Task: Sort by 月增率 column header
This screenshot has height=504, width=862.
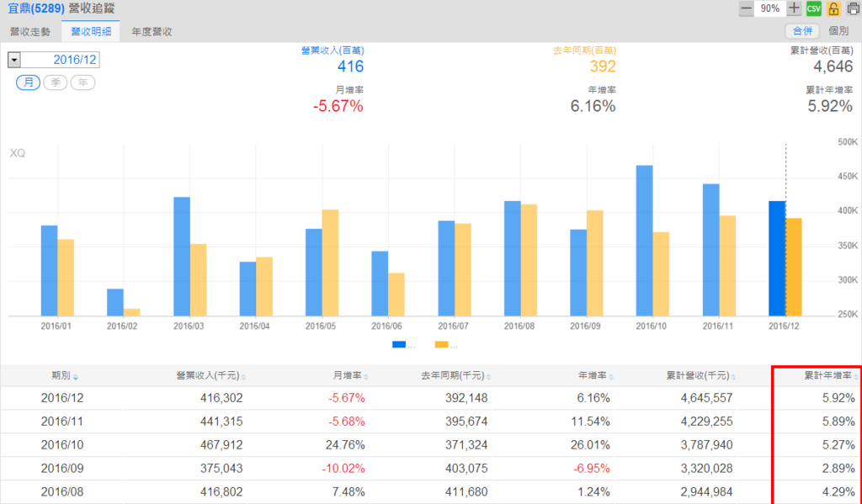Action: tap(351, 376)
